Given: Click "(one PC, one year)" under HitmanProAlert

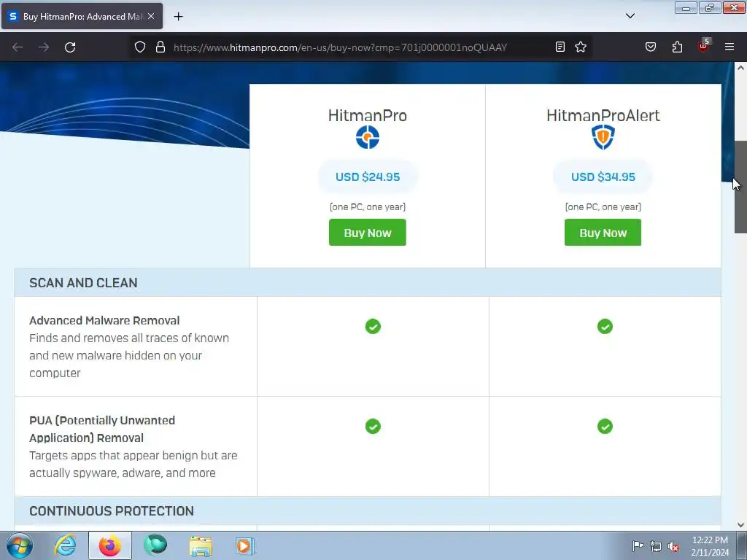Looking at the screenshot, I should pos(603,206).
